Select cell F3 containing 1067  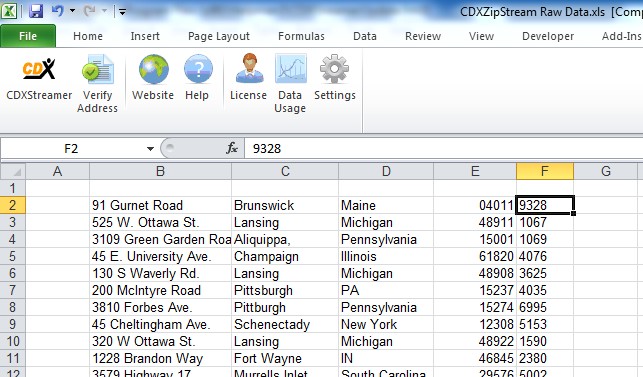tap(545, 222)
